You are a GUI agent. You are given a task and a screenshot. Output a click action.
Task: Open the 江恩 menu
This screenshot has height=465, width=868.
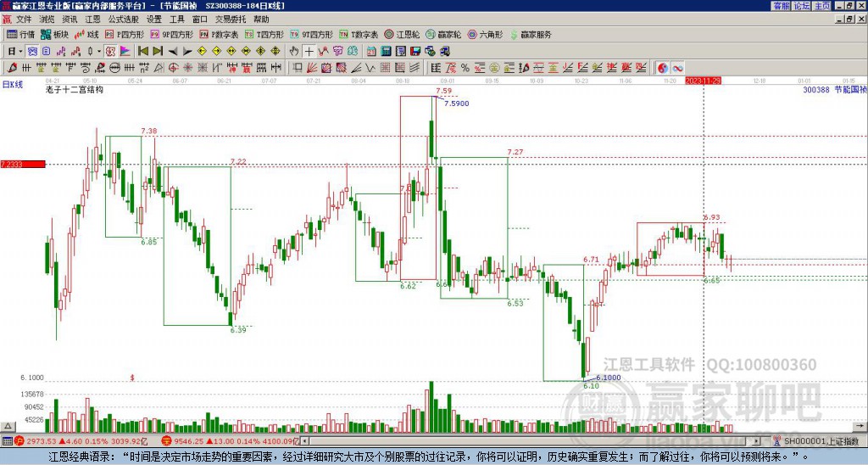tap(92, 20)
